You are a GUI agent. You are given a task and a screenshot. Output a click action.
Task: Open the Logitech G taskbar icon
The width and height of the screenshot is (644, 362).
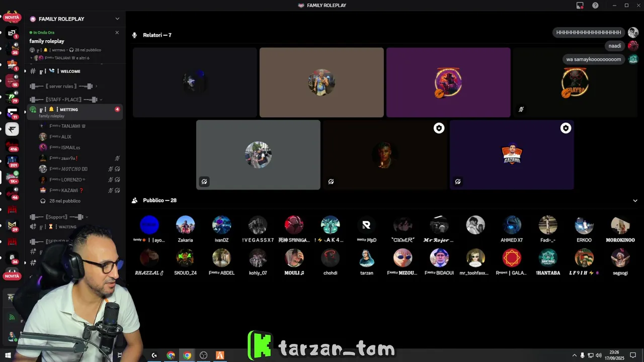(x=154, y=355)
